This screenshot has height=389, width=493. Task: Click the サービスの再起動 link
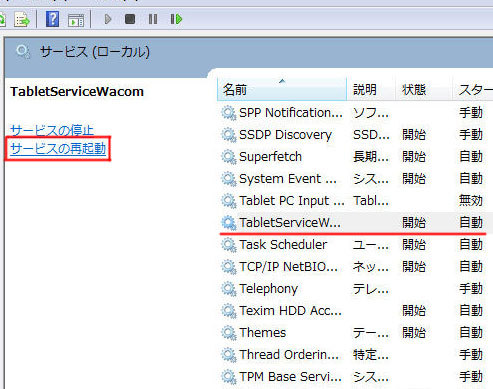pyautogui.click(x=58, y=148)
